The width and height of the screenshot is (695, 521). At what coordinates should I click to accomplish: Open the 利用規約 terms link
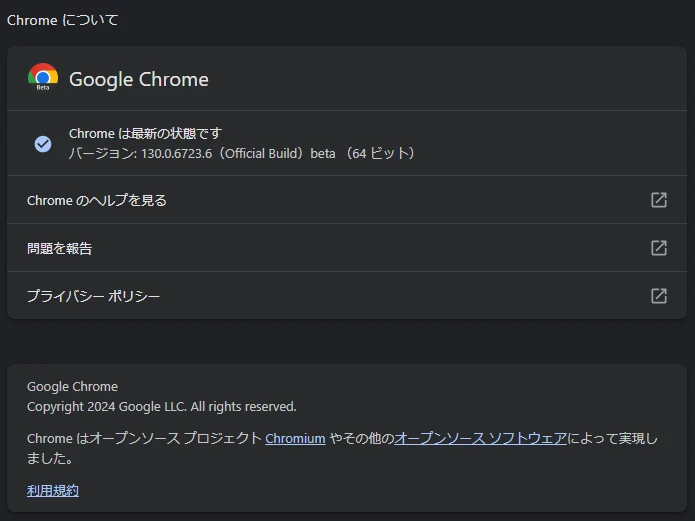(53, 490)
